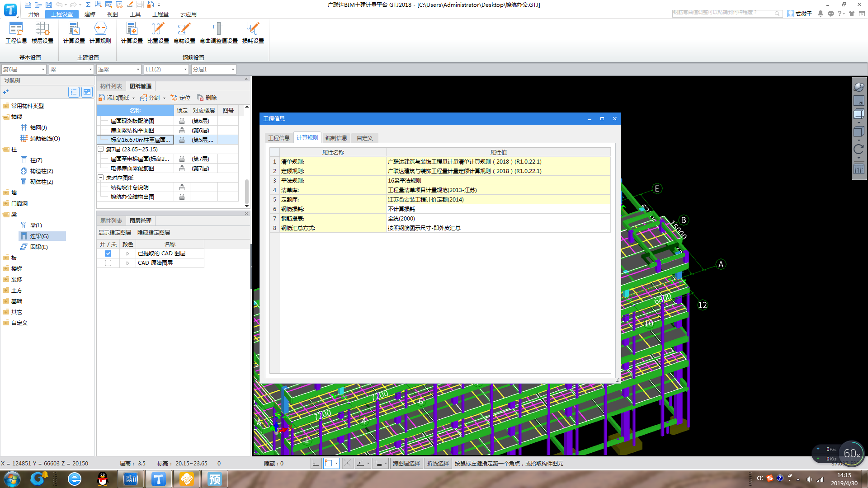
Task: Collapse 第7层 (23.65~25.15) group
Action: click(101, 149)
